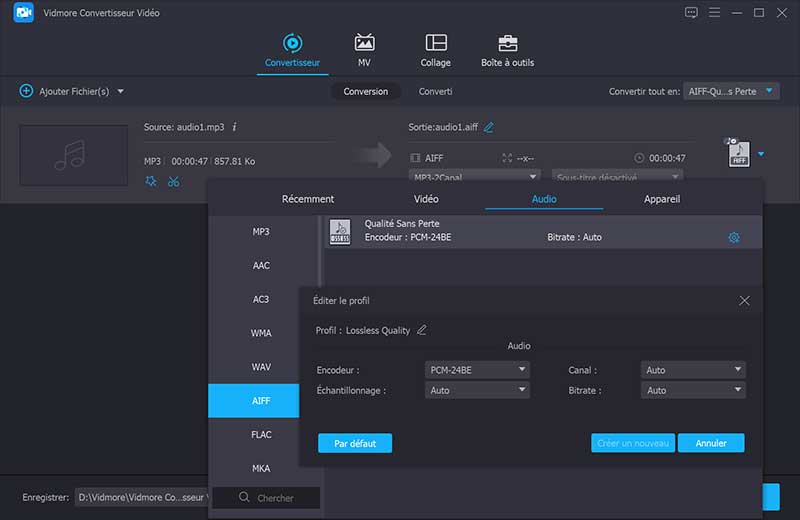Open the Boîte à outils icon
This screenshot has height=520, width=800.
point(508,43)
